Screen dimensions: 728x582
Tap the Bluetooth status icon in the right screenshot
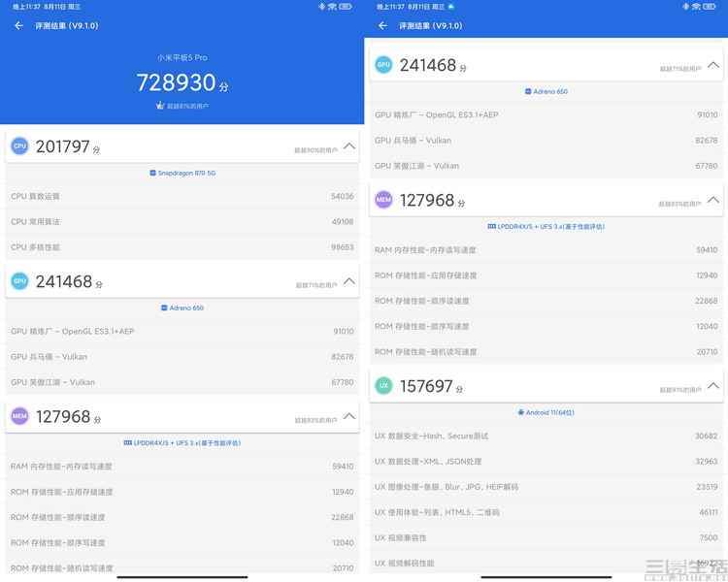coord(685,7)
